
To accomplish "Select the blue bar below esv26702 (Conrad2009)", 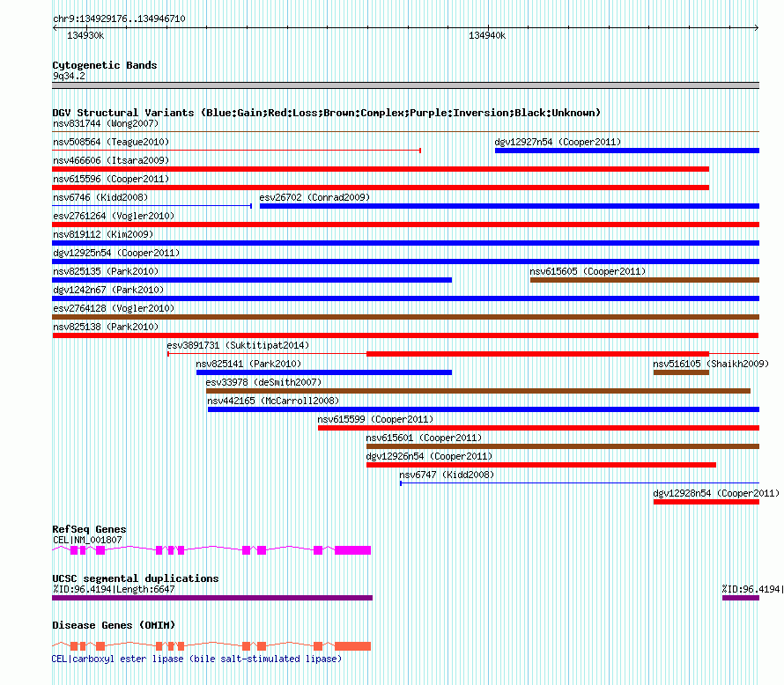I will 509,206.
